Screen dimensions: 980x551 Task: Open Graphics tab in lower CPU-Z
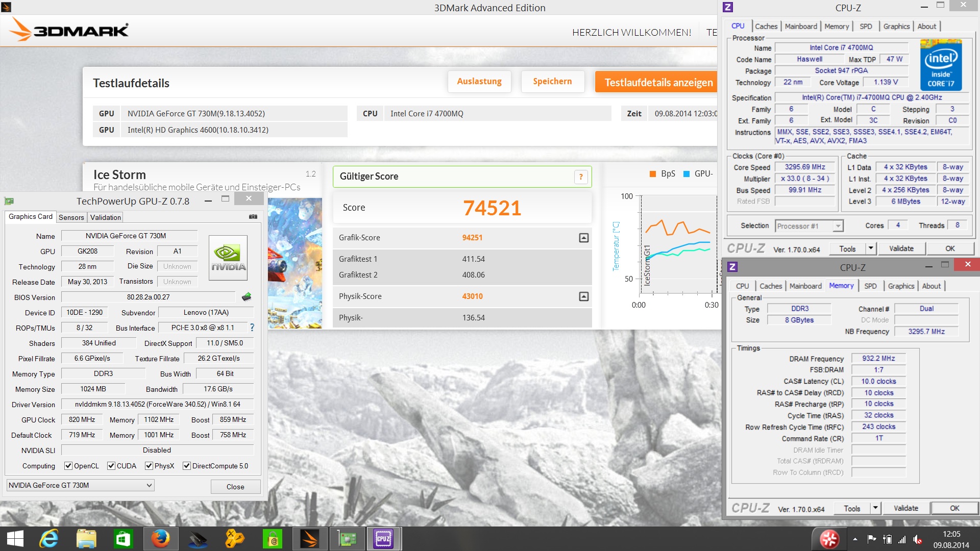tap(901, 286)
